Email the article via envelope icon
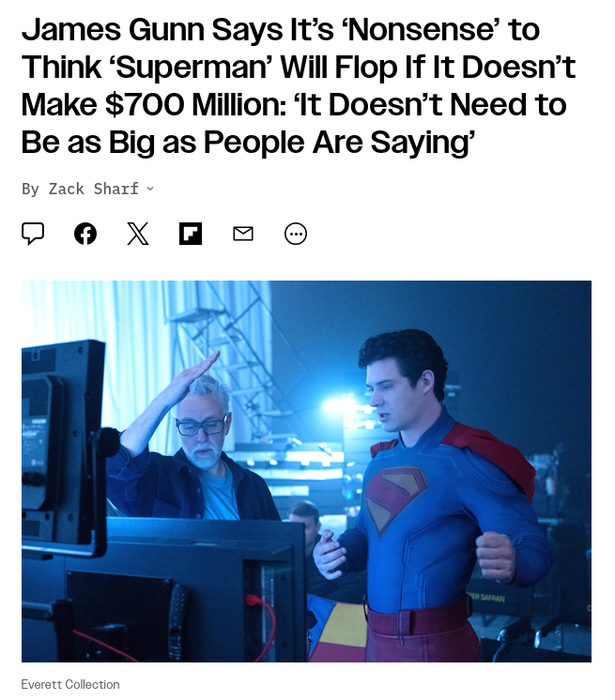 tap(243, 233)
